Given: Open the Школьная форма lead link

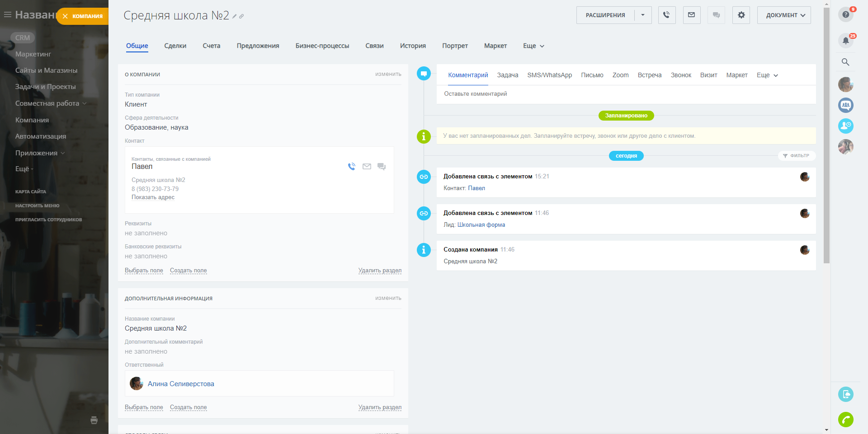Looking at the screenshot, I should 481,225.
